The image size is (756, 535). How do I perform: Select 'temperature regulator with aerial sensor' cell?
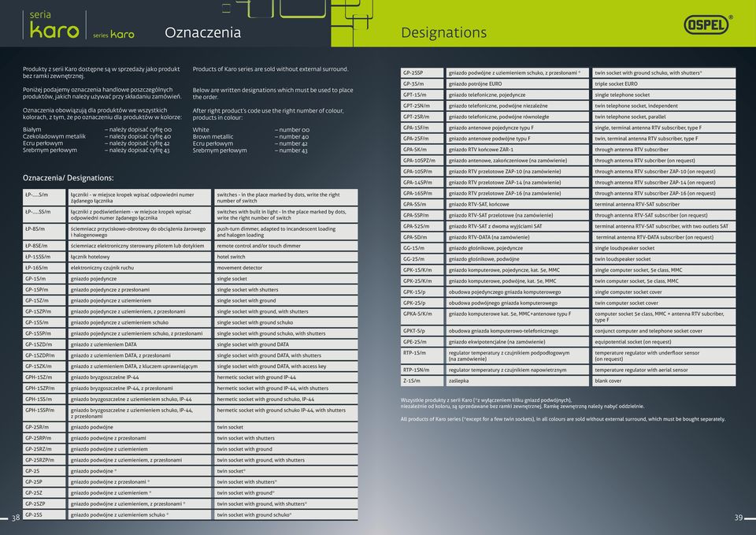coord(664,370)
